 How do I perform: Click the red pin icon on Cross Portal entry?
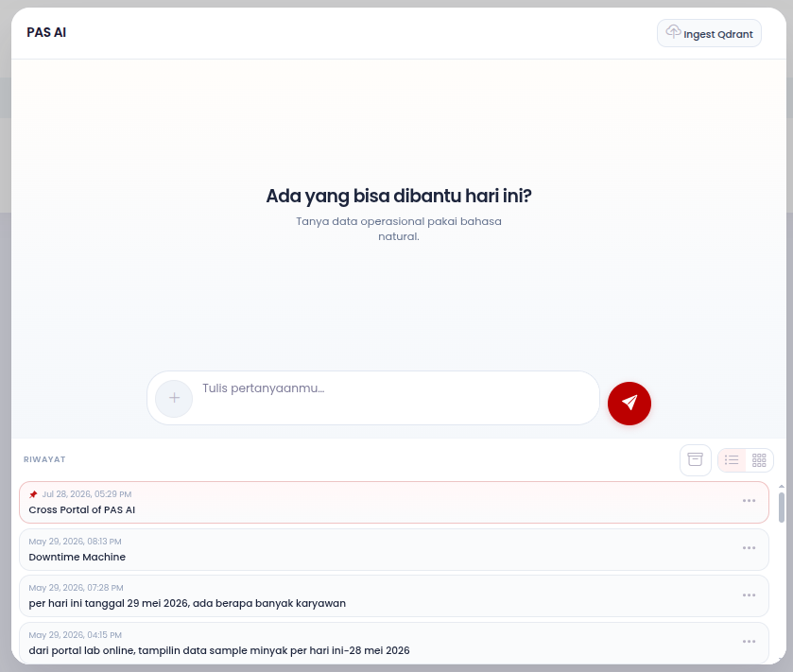(x=33, y=494)
